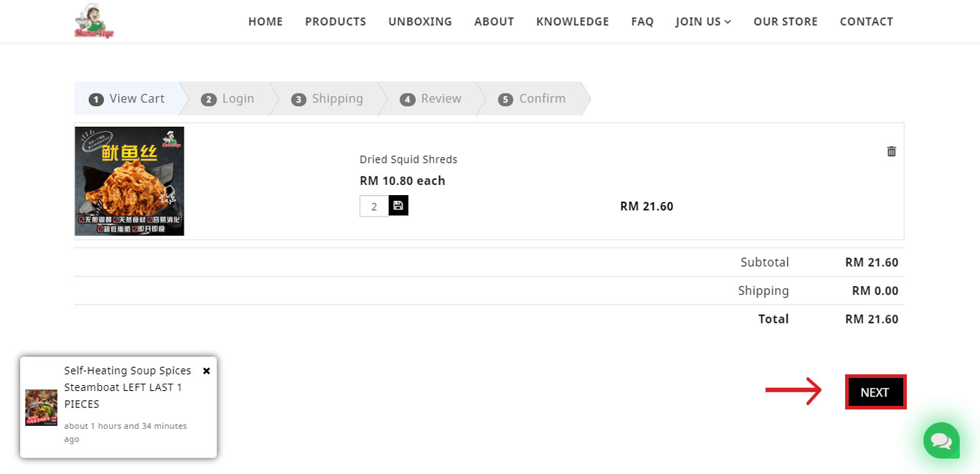Save quantity with the floppy disk icon
980x474 pixels.
pyautogui.click(x=398, y=206)
